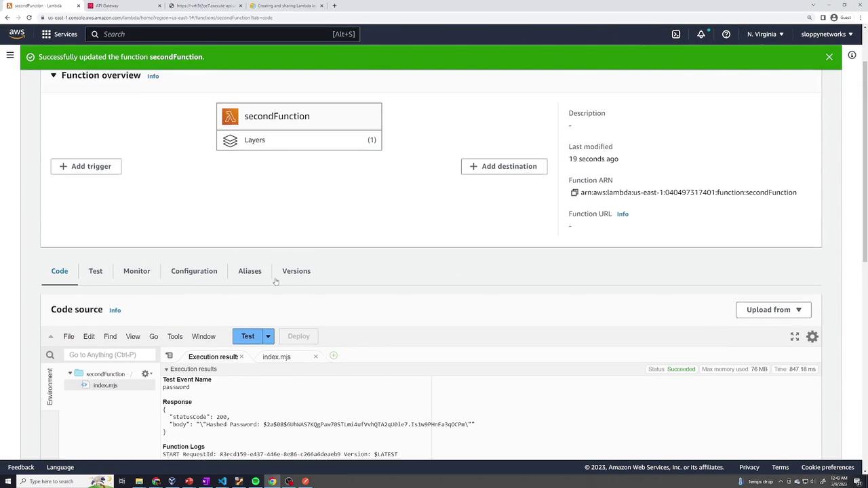Open the Edit menu in the editor

[x=89, y=336]
